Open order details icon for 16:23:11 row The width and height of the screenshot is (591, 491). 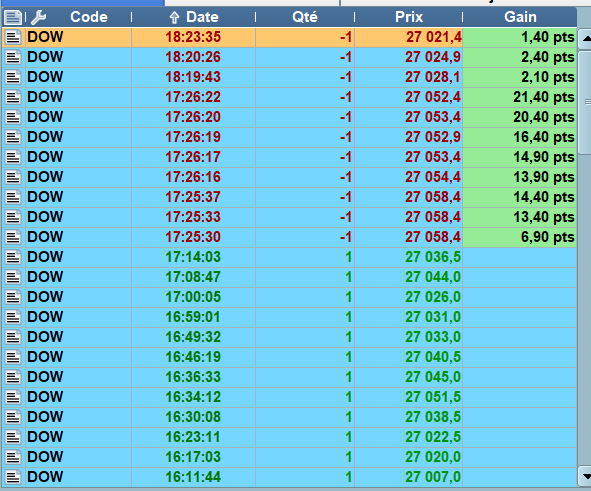[x=13, y=437]
